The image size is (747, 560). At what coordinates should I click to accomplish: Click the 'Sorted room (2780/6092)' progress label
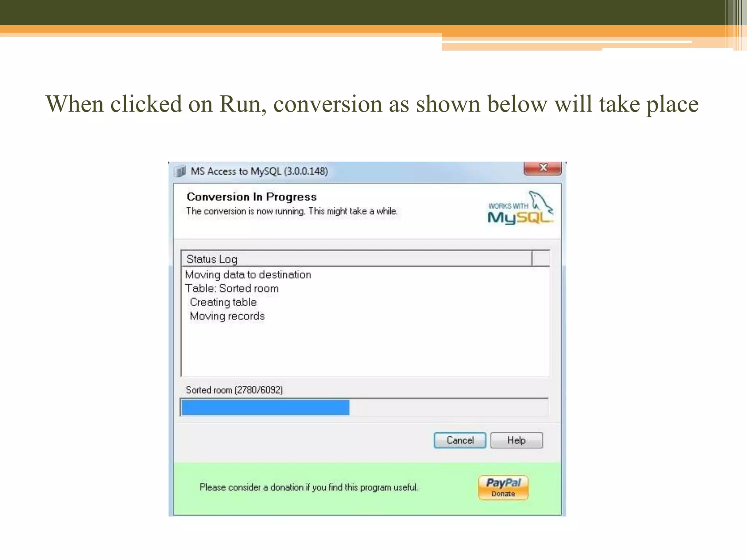tap(234, 390)
